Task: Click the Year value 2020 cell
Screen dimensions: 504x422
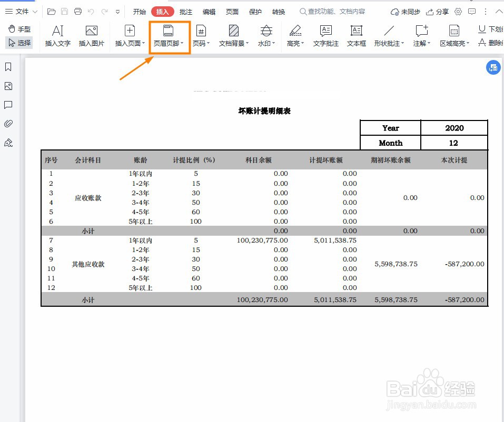Action: click(x=454, y=128)
